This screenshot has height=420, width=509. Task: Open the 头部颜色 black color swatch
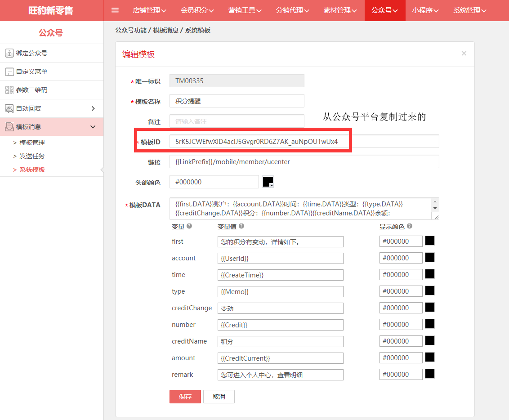click(268, 182)
